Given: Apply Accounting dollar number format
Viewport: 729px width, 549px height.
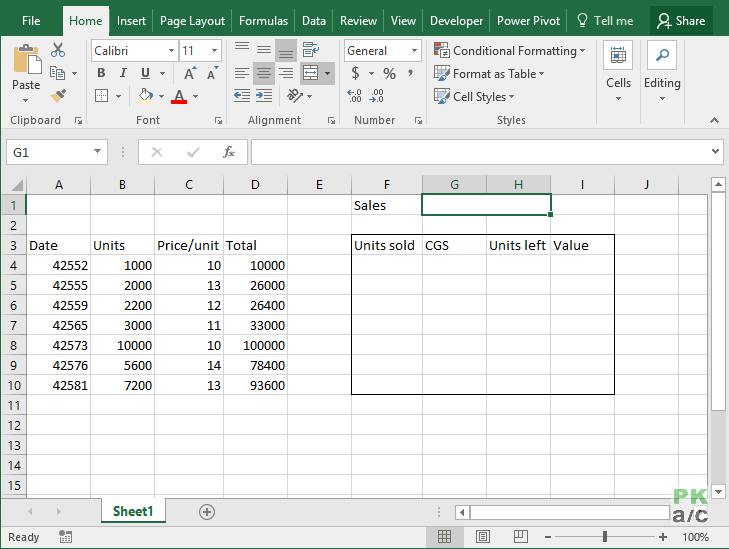Looking at the screenshot, I should click(x=355, y=73).
